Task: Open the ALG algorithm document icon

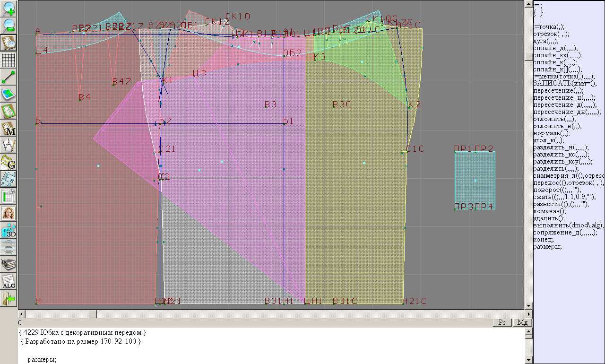Action: click(9, 281)
